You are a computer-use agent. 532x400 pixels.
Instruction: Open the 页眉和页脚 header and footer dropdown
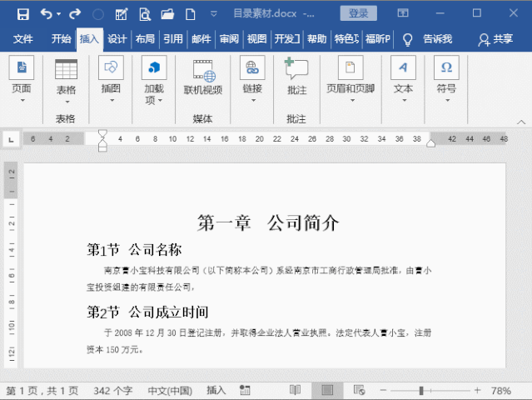pos(351,79)
